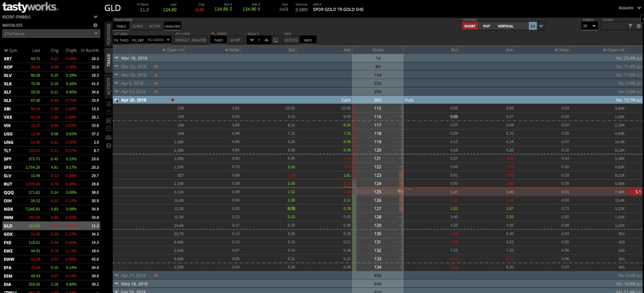Switch view to QUOTES
644x293 pixels.
291,40
